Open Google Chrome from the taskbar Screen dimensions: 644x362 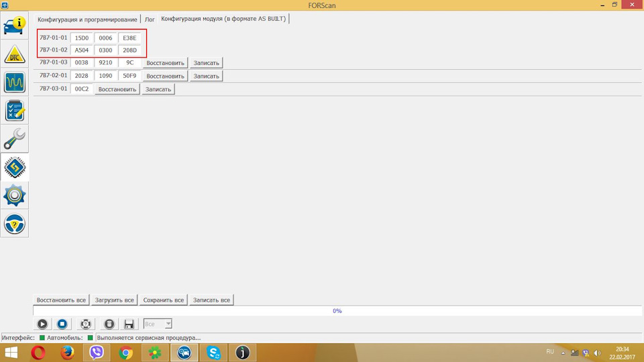[125, 353]
